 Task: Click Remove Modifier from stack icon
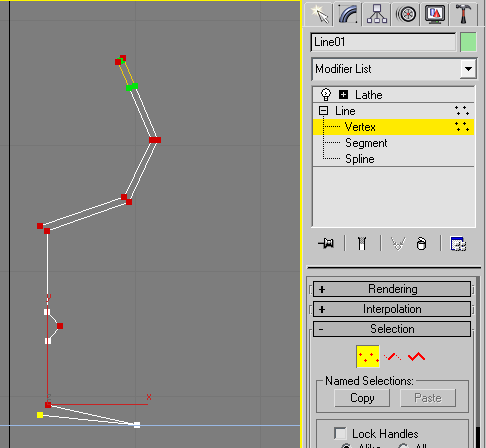coord(422,243)
